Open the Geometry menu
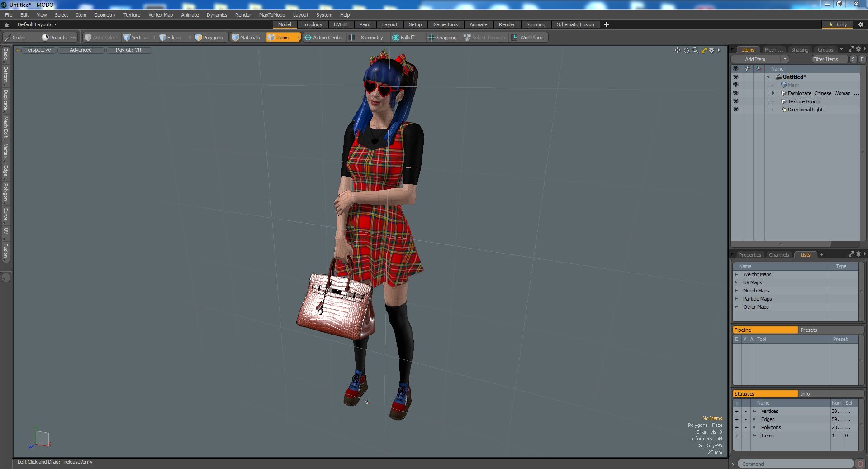The image size is (868, 469). 104,15
